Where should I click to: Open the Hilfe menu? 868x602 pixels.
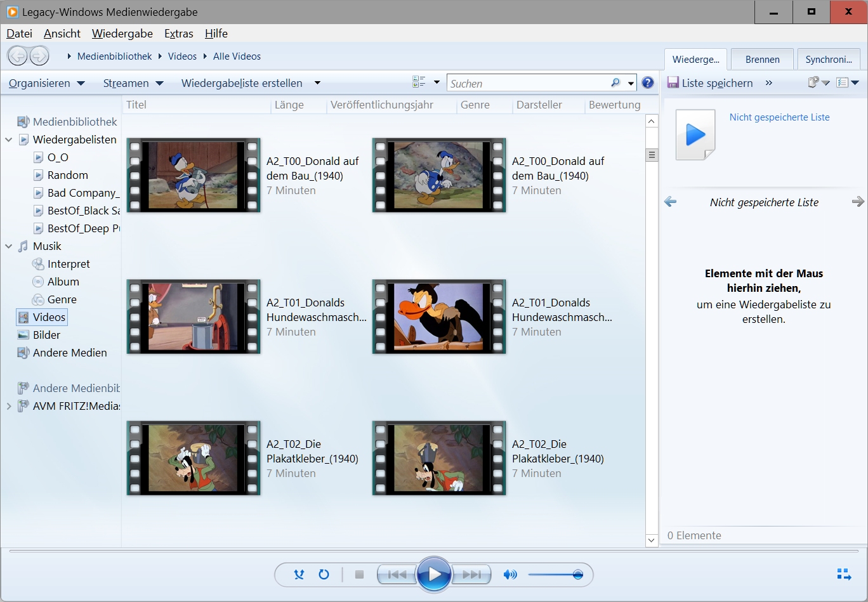pos(216,34)
